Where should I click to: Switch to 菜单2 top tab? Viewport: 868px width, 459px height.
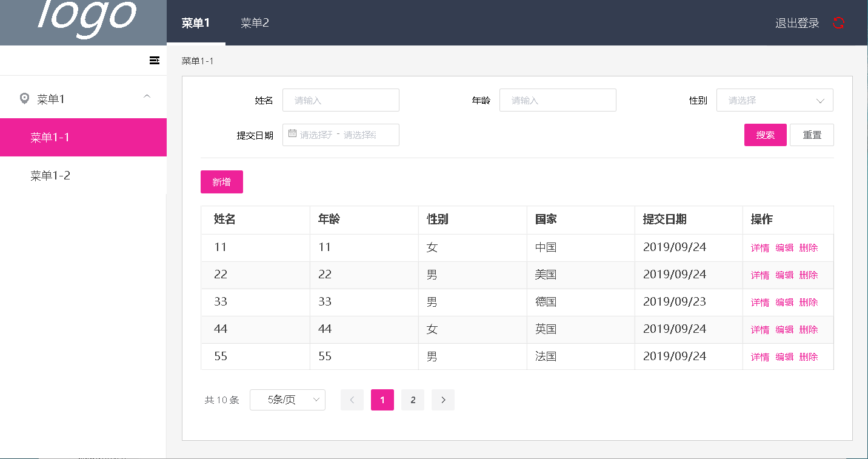(x=255, y=23)
